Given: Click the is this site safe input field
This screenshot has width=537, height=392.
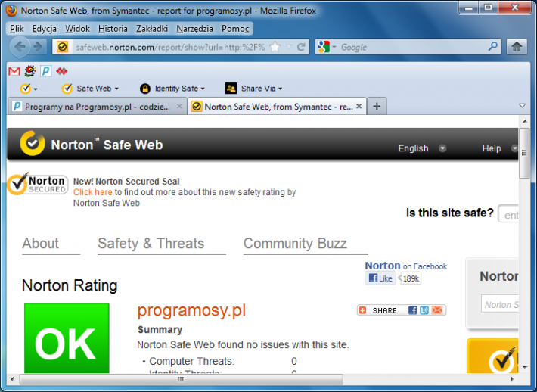Looking at the screenshot, I should [x=508, y=214].
